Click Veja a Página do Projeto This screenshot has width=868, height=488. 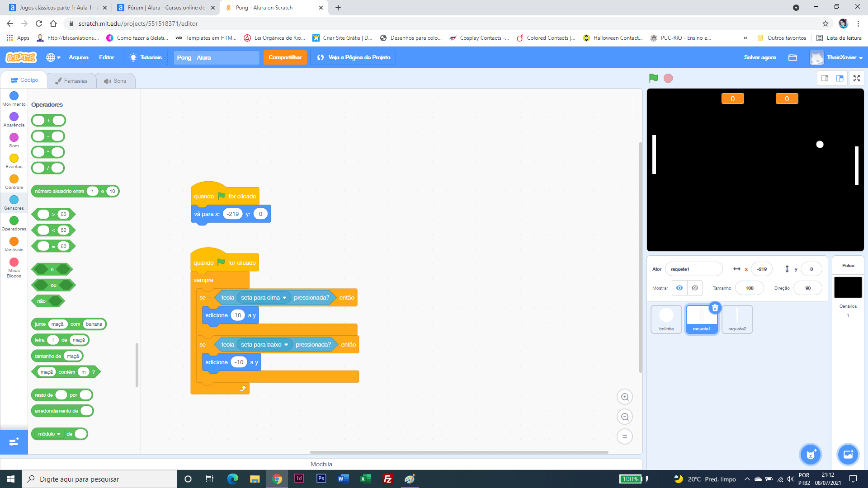click(x=353, y=57)
